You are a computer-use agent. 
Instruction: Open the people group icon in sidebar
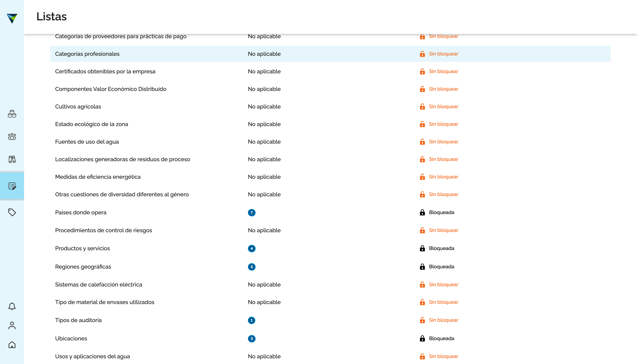point(12,137)
